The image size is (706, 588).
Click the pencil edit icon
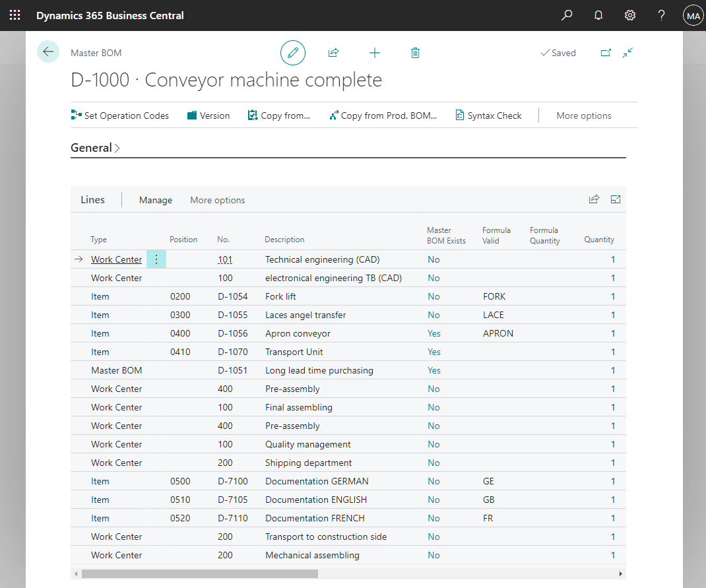pyautogui.click(x=293, y=53)
